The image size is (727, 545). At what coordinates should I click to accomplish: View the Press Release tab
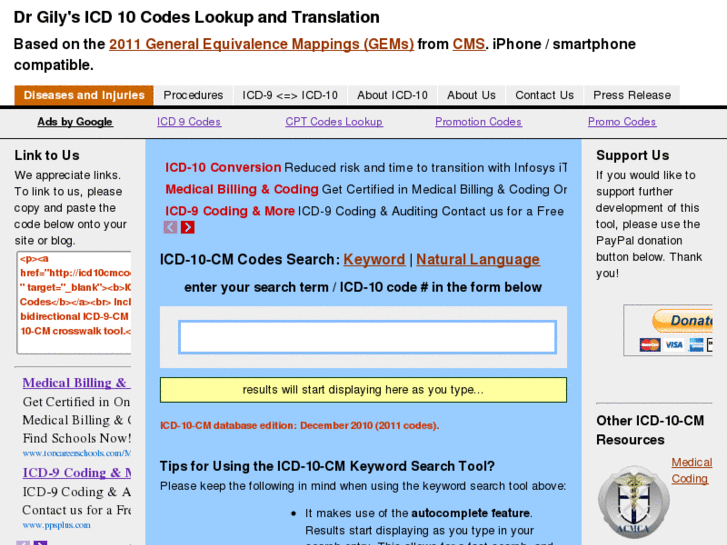(632, 95)
